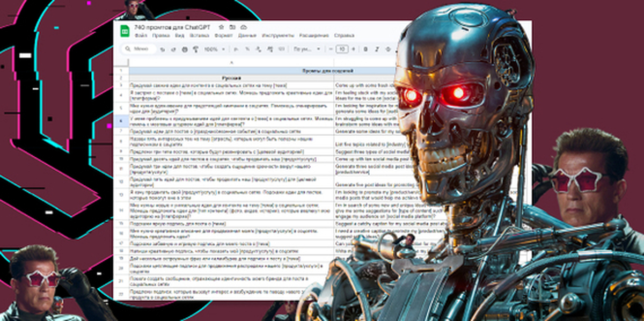The width and height of the screenshot is (644, 321).
Task: Increase font size with the plus button
Action: pos(354,49)
